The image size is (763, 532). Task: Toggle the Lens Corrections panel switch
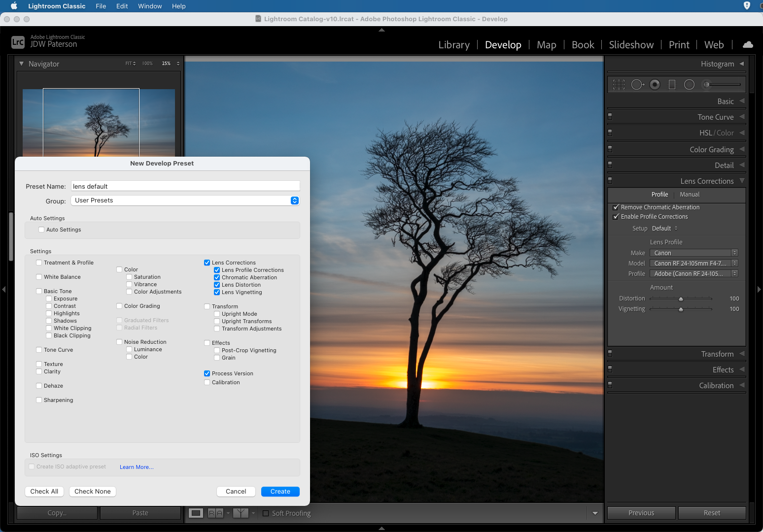pos(610,180)
